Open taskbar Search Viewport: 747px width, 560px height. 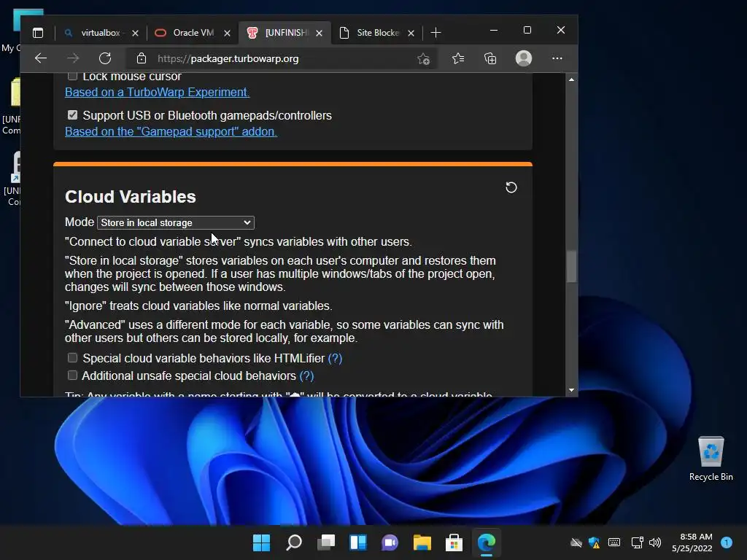(293, 542)
